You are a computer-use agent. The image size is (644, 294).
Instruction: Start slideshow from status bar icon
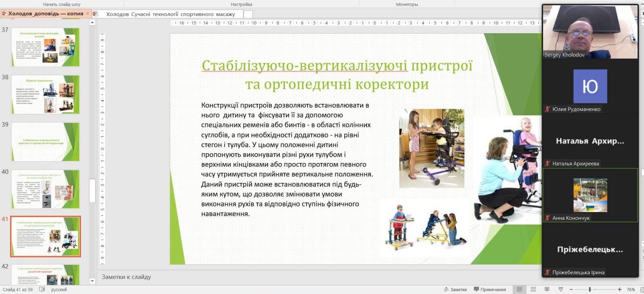(x=561, y=290)
